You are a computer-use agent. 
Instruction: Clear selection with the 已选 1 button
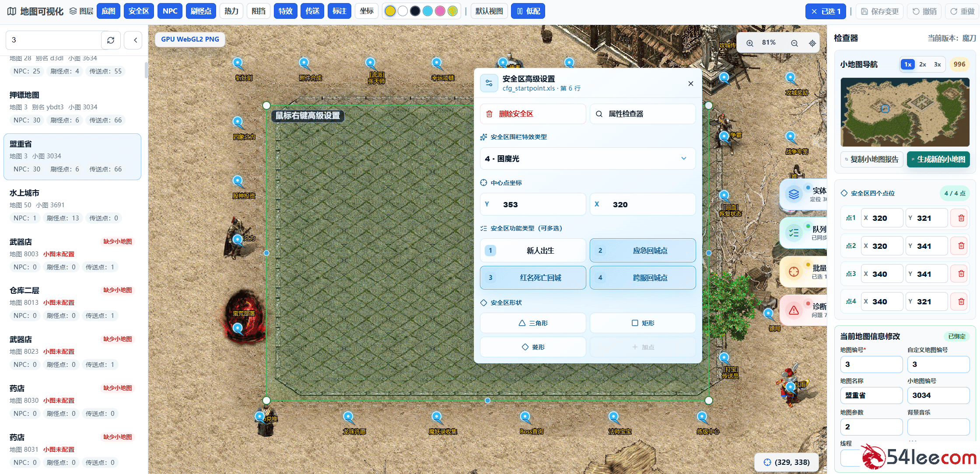(x=826, y=11)
